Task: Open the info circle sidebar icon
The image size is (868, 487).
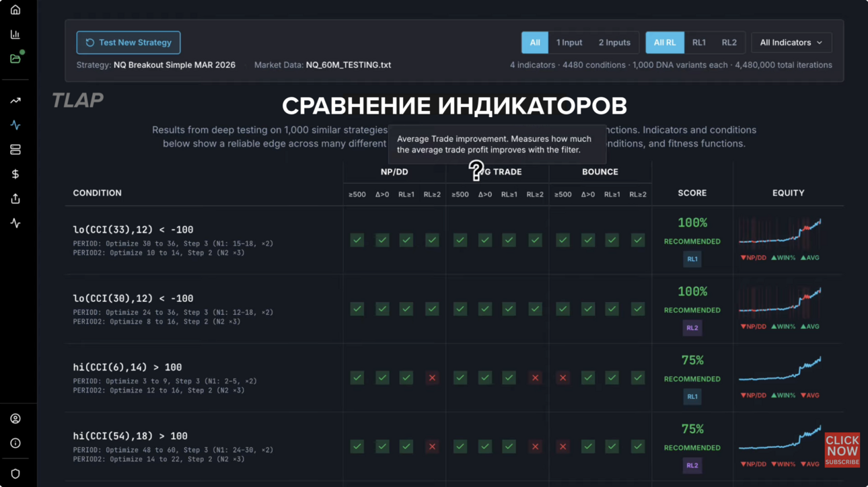Action: [15, 443]
